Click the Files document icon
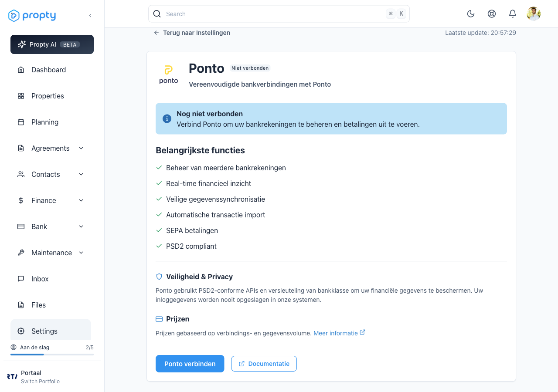The height and width of the screenshot is (392, 558). point(21,305)
